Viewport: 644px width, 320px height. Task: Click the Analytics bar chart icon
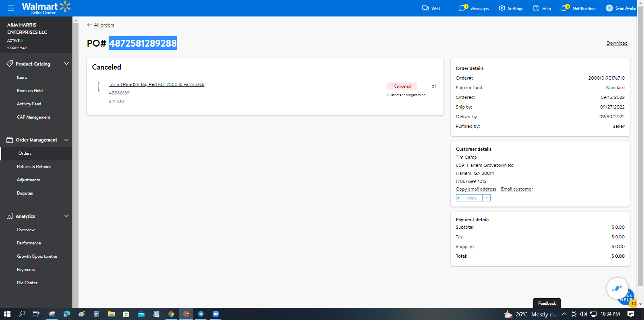[10, 216]
